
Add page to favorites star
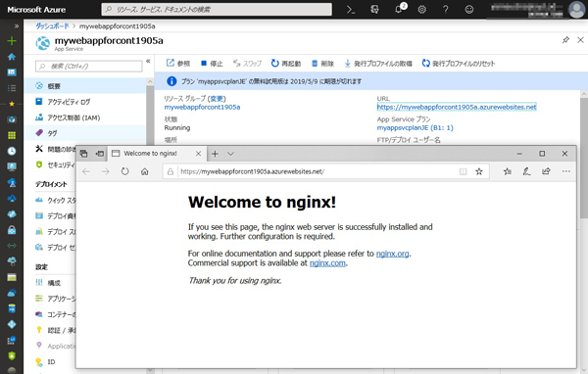[x=479, y=171]
